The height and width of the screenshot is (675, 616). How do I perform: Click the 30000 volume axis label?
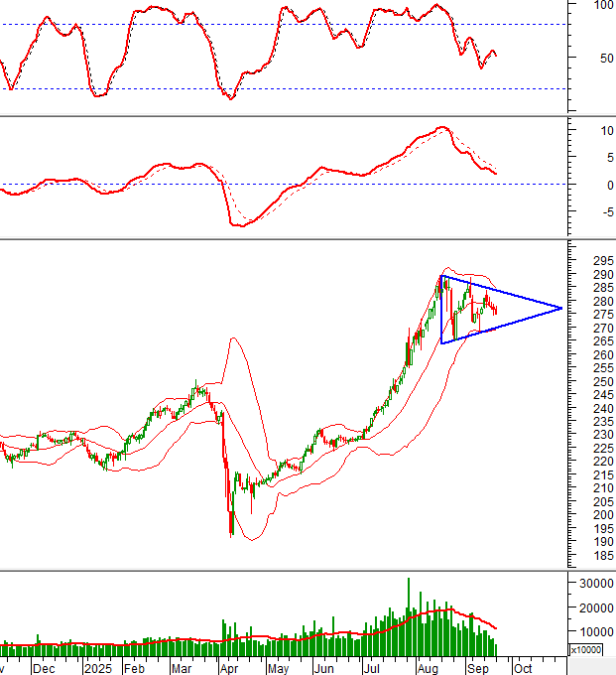point(595,583)
